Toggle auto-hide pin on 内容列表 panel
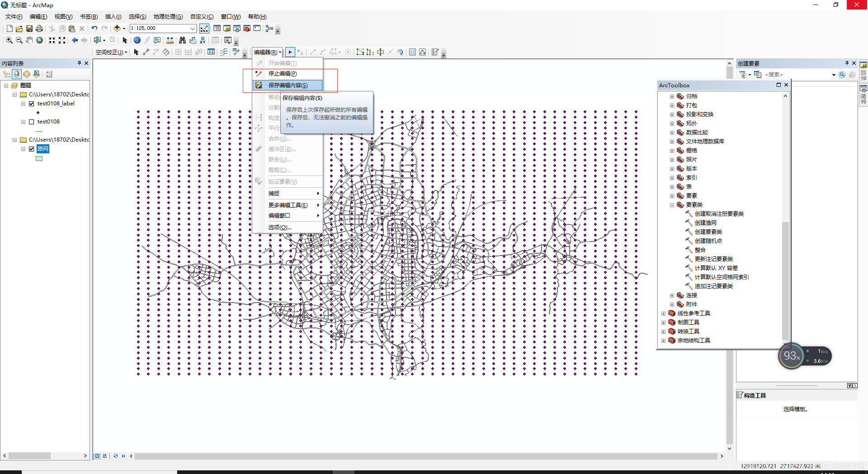Screen dimensions: 868x474 tap(79, 63)
